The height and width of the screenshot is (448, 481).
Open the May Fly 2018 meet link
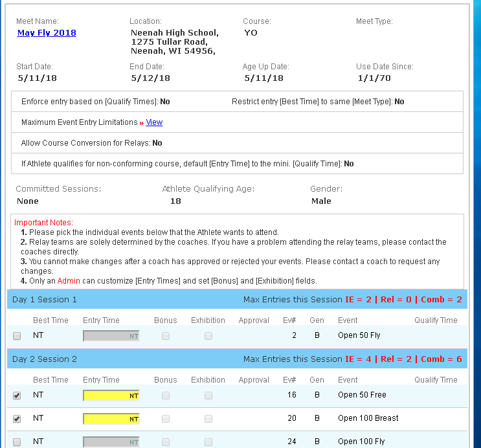[47, 33]
